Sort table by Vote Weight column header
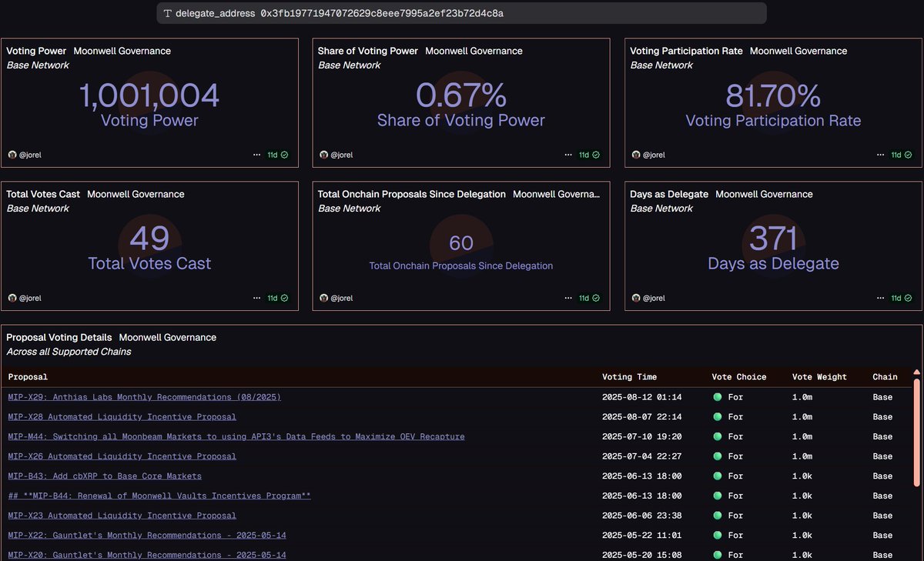Image resolution: width=924 pixels, height=561 pixels. pos(819,377)
